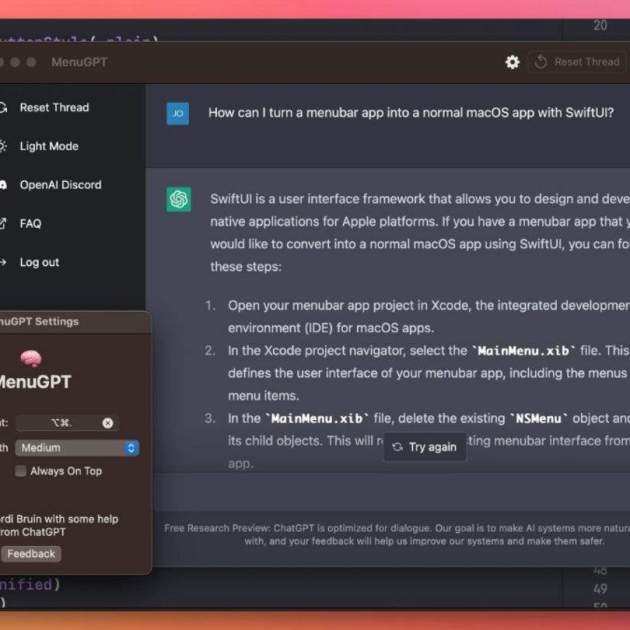Click Reset Thread in the title bar
The image size is (630, 630).
coord(578,62)
